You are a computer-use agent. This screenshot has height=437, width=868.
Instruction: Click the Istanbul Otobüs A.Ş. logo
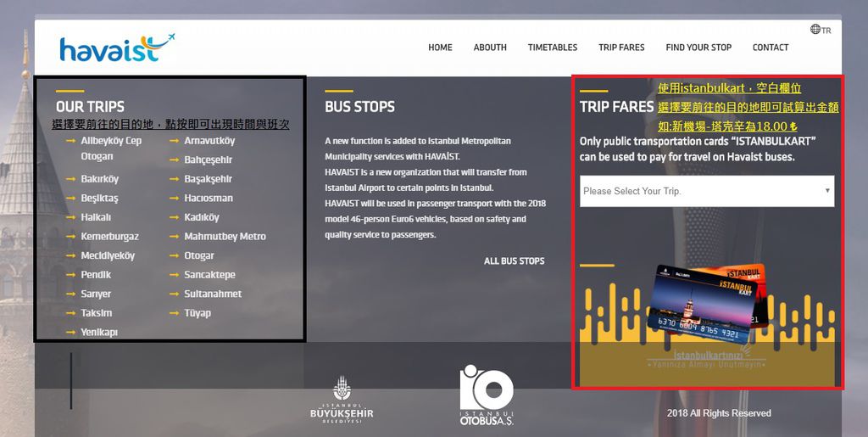pos(487,395)
